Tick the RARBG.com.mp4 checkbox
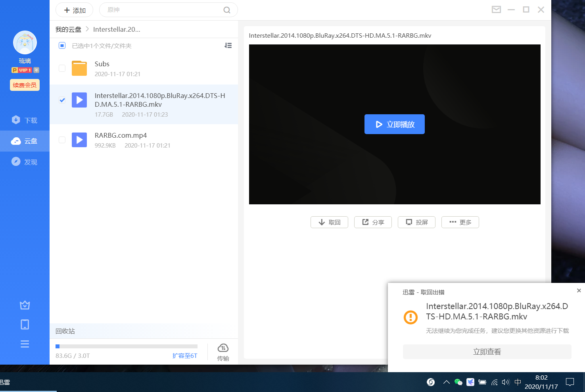This screenshot has height=392, width=585. (62, 140)
